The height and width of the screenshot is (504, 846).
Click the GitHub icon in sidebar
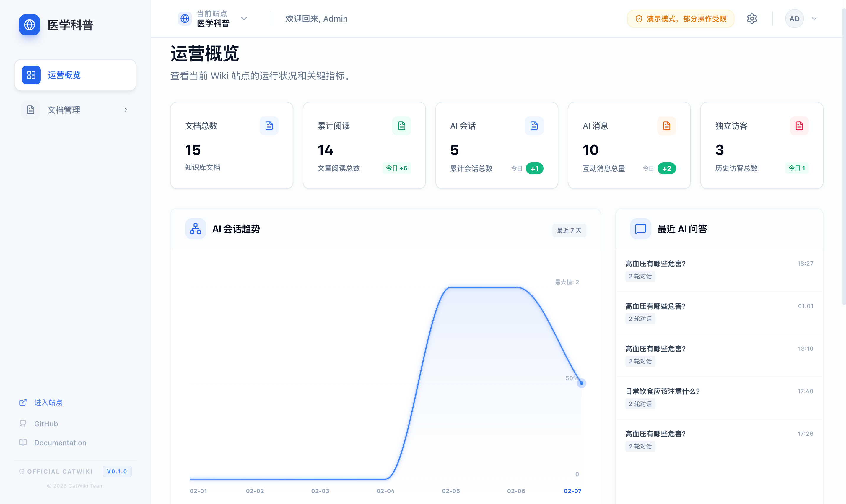23,424
